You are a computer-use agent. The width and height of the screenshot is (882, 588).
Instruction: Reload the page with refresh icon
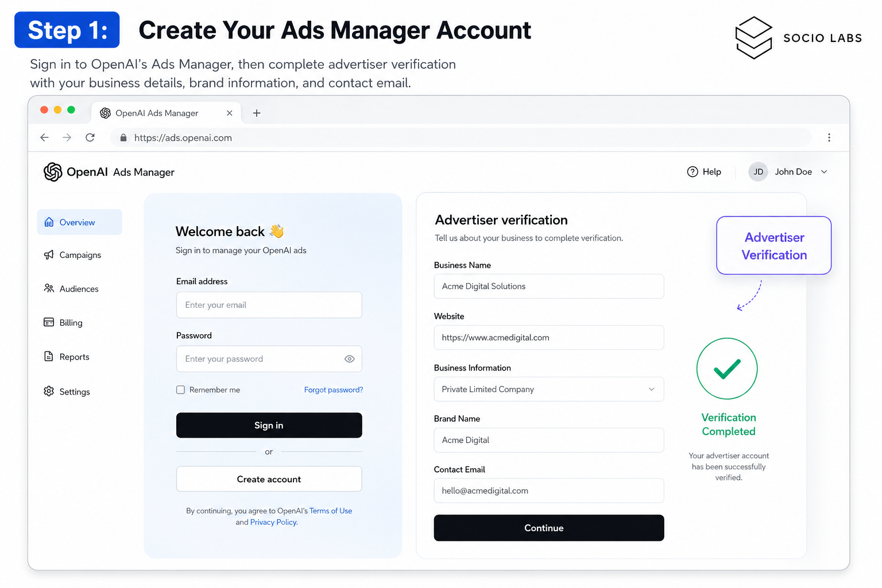(x=90, y=138)
